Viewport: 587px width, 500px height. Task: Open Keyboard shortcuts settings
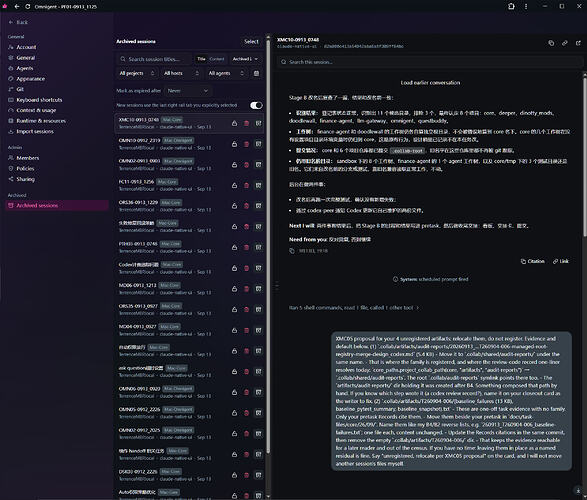pos(39,100)
